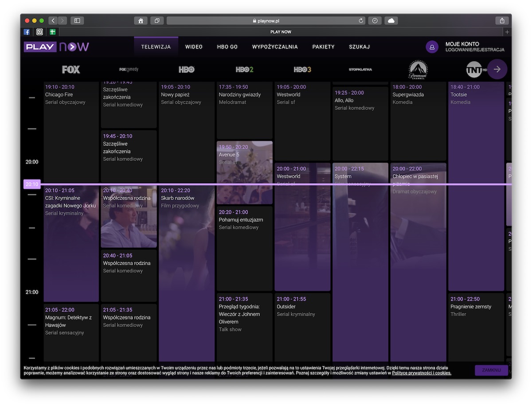Click the MOJE KONTO link
Screen dimensions: 532x406
[462, 44]
